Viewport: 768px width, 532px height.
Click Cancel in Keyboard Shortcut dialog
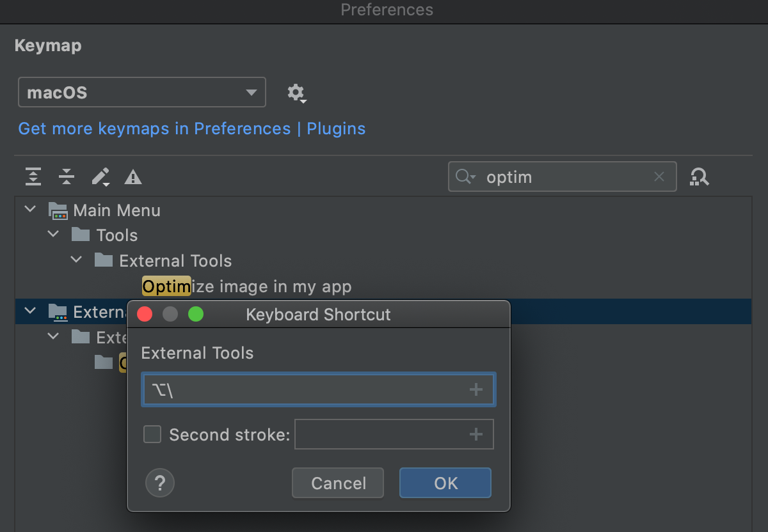[x=338, y=483]
